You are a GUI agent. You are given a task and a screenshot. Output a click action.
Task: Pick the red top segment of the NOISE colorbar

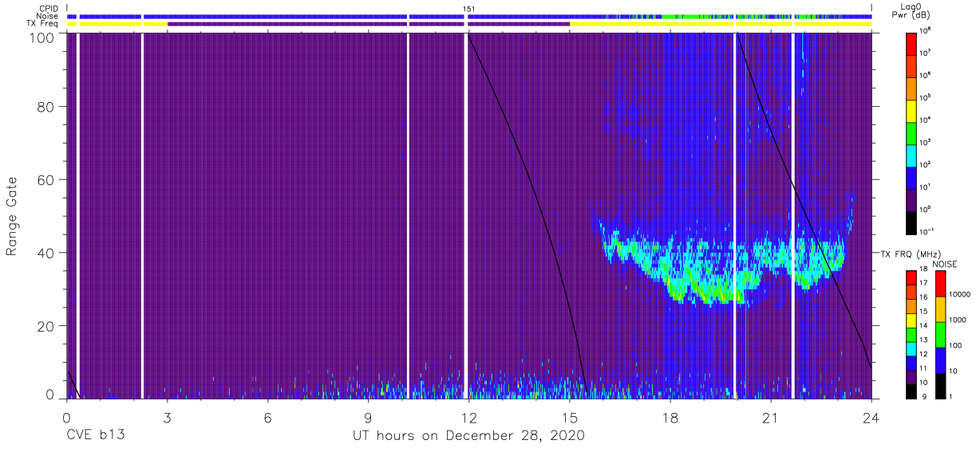pos(939,283)
